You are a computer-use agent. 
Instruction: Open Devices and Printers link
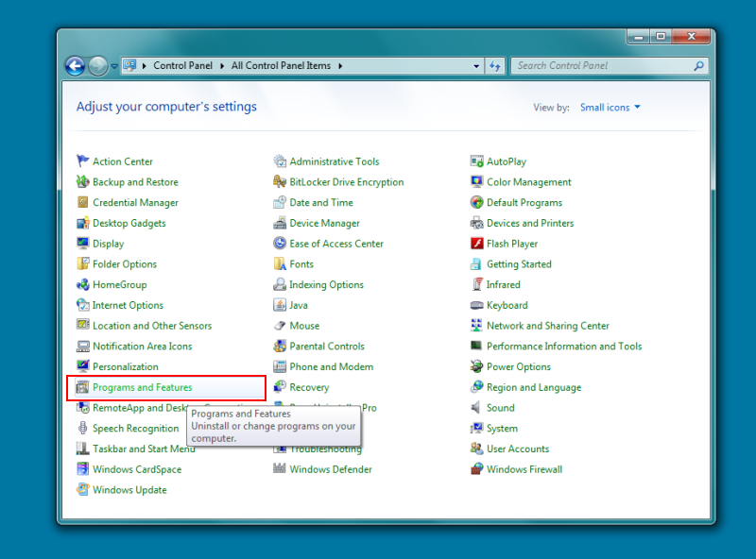[x=530, y=223]
